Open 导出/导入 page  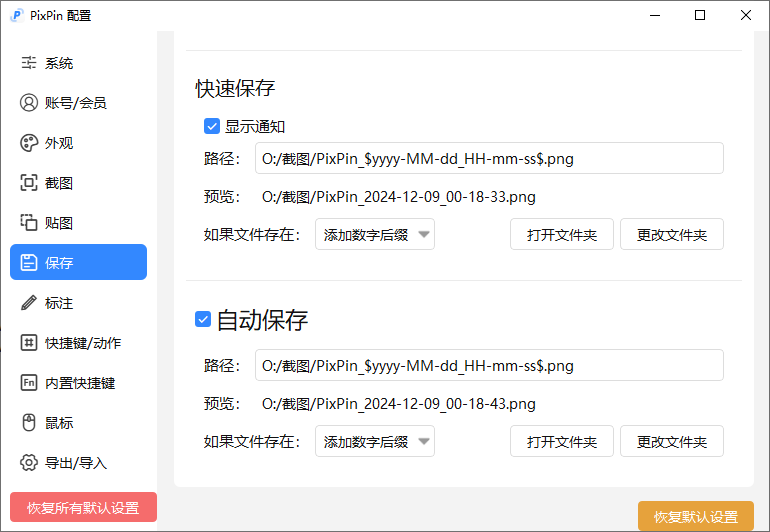(79, 463)
